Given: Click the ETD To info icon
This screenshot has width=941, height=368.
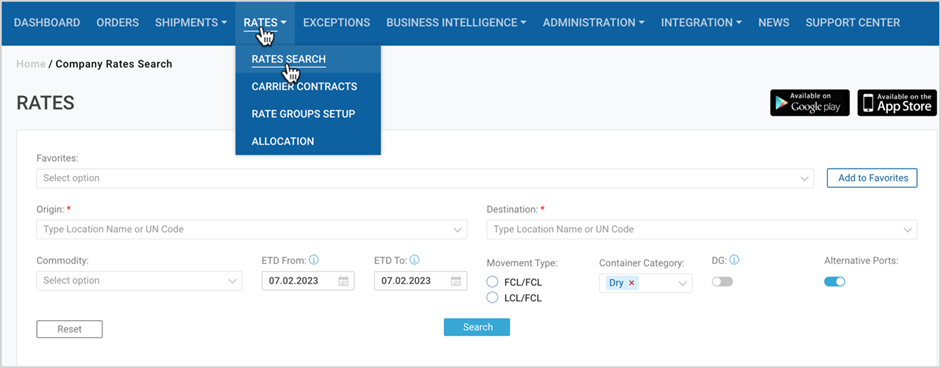Looking at the screenshot, I should click(x=414, y=261).
